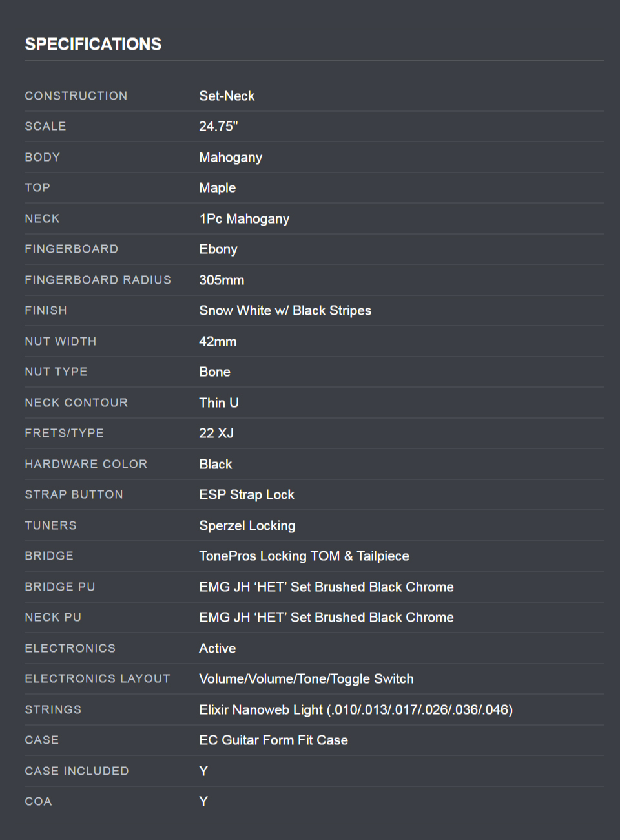Click the SPECIFICATIONS heading

[93, 44]
